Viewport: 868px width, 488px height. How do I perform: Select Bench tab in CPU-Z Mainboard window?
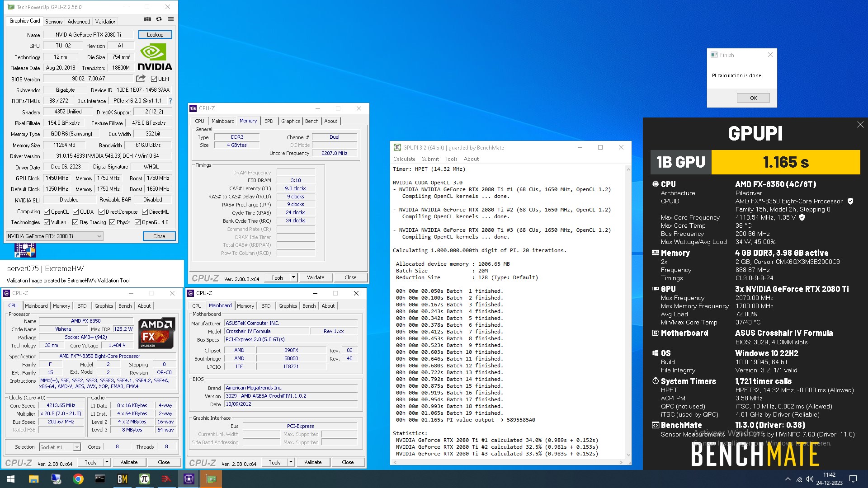pyautogui.click(x=309, y=306)
